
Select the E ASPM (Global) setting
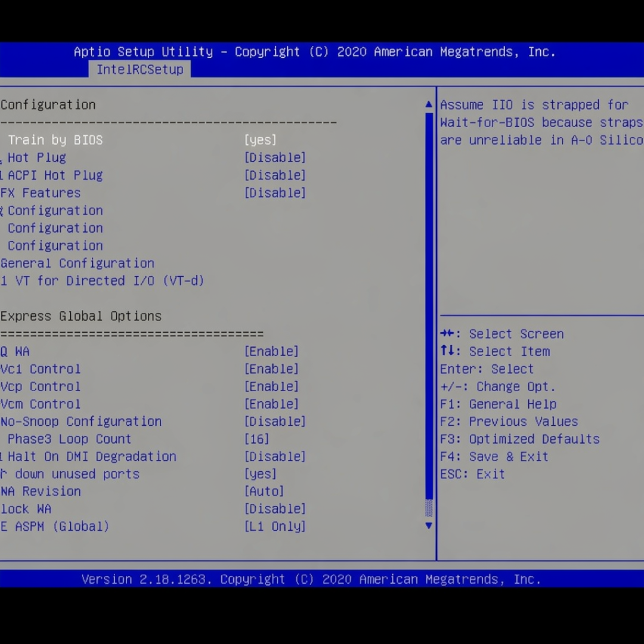[55, 527]
